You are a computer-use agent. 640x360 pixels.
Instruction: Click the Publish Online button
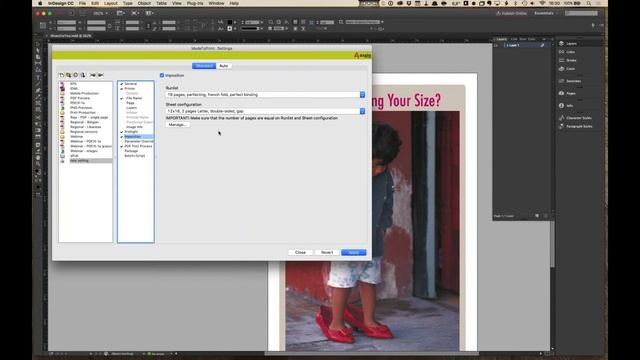pos(511,13)
